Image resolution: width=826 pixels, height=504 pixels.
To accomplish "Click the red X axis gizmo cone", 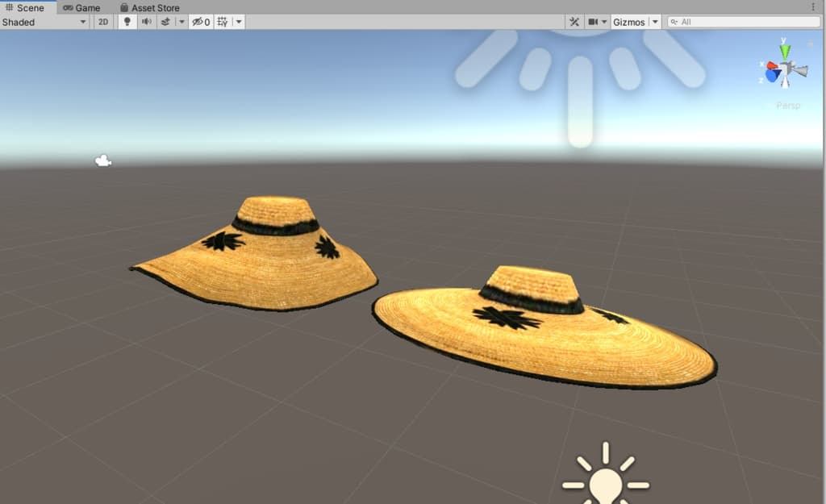I will click(x=772, y=66).
